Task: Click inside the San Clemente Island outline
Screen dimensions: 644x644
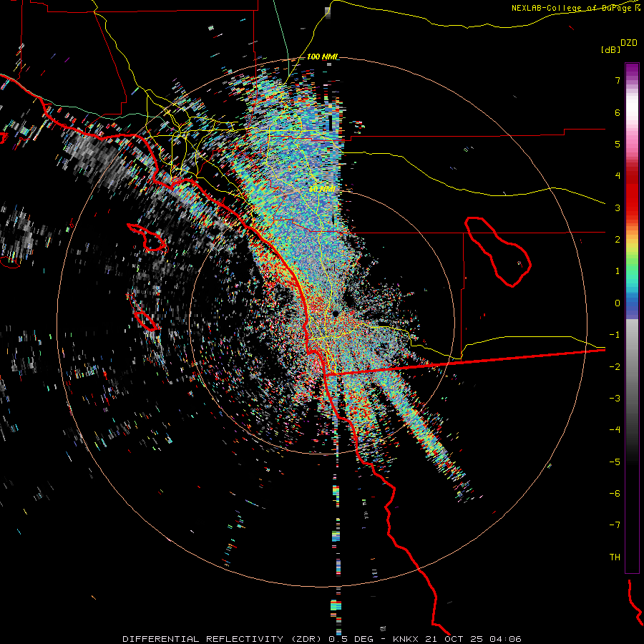Action: click(147, 321)
